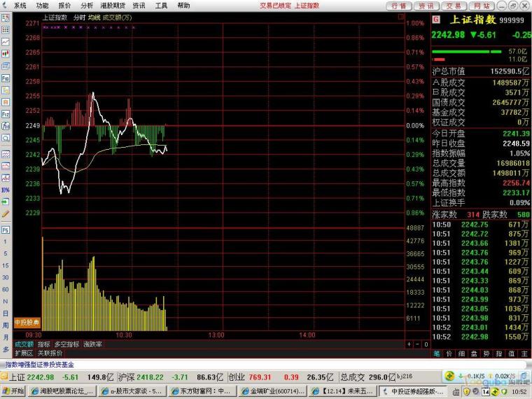Screen dimensions: 532x399
Task: Click the 行情 button at top right
Action: tap(399, 5)
